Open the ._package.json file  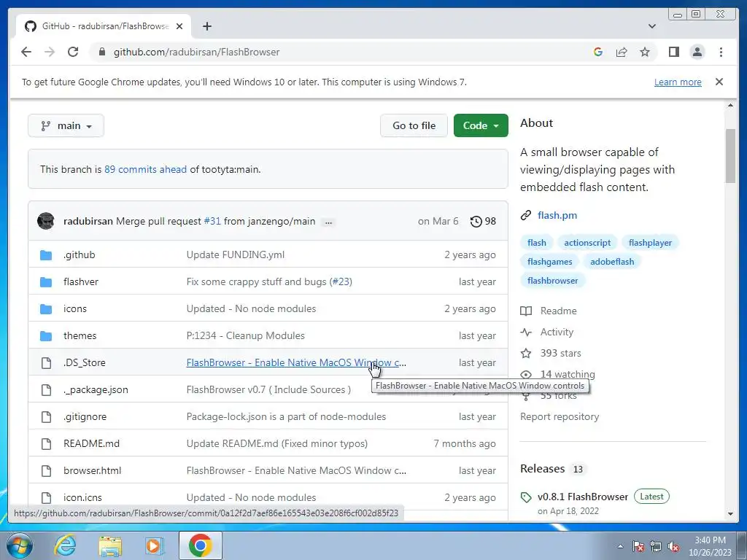[96, 389]
